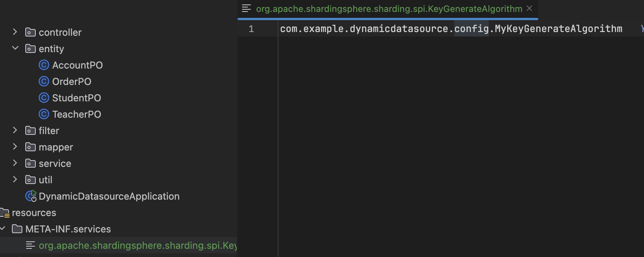The height and width of the screenshot is (257, 644).
Task: Place cursor on MyKeyGenerateAlgorithm text in editor
Action: (x=558, y=29)
